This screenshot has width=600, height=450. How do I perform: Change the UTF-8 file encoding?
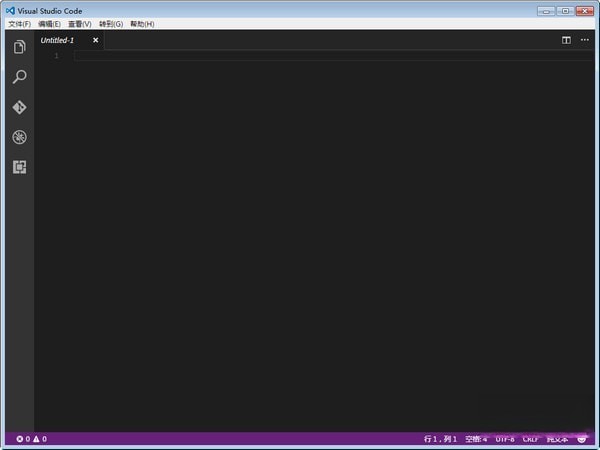505,439
